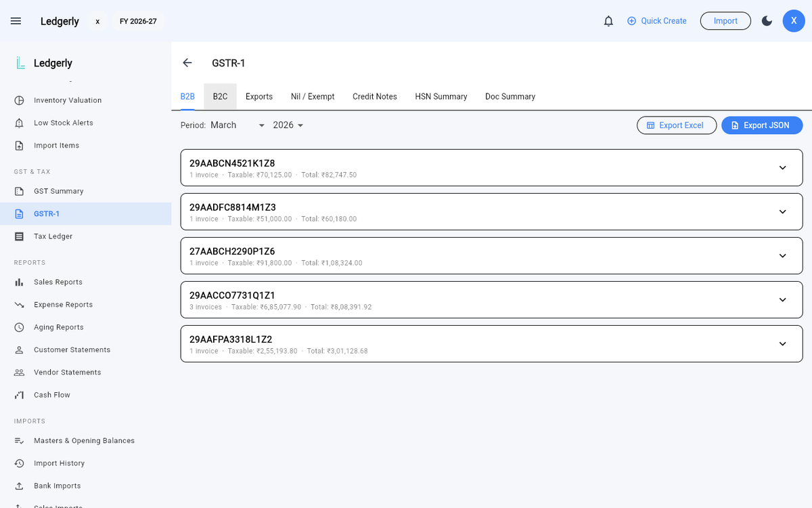Click Sales Reports bar chart icon
The image size is (812, 508).
[x=20, y=282]
